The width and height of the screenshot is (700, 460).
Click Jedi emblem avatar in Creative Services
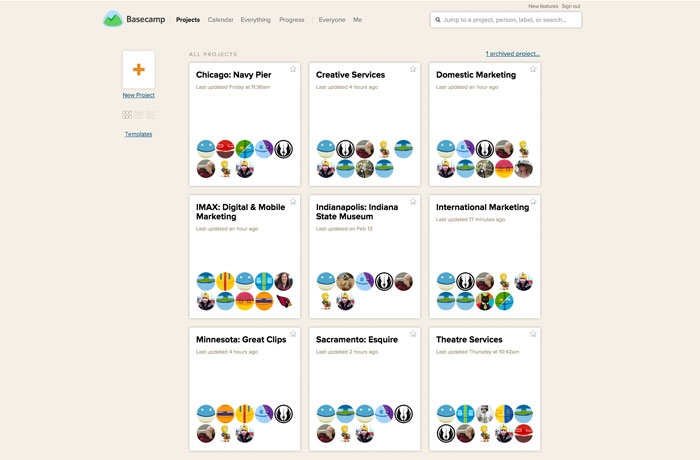tap(345, 149)
